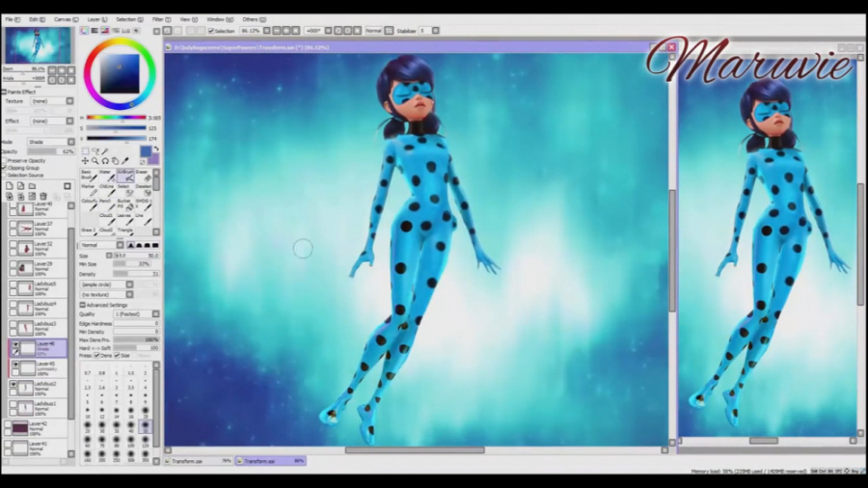Screen dimensions: 868x488
Task: Open the File menu
Action: pos(13,19)
